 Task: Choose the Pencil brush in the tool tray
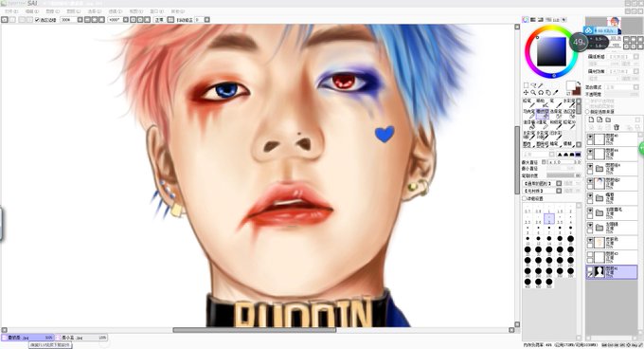(528, 102)
